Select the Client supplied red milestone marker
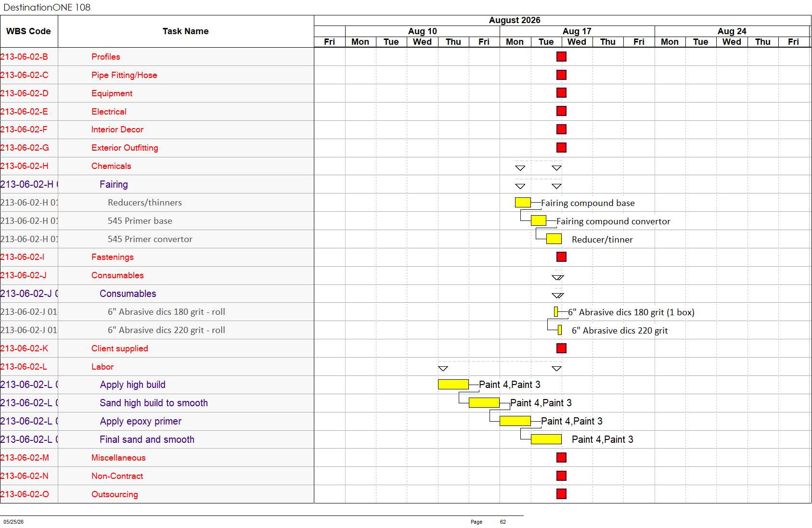This screenshot has width=812, height=528. click(561, 348)
